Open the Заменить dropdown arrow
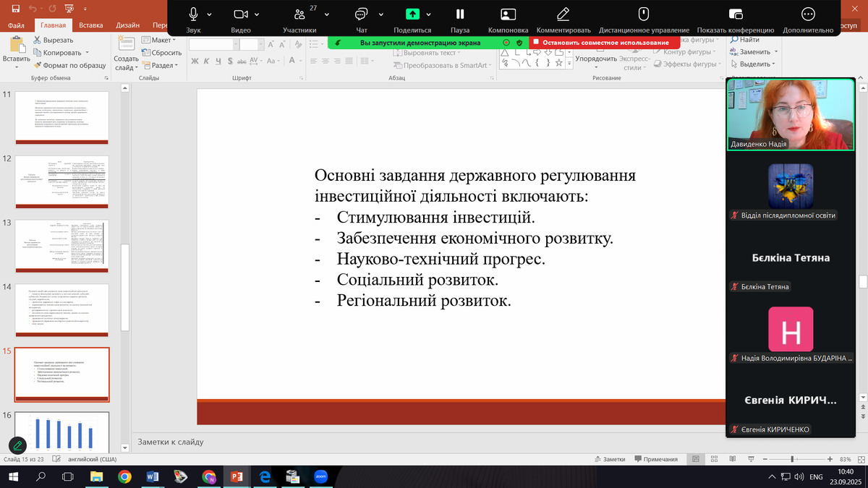The height and width of the screenshot is (488, 868). pos(775,52)
